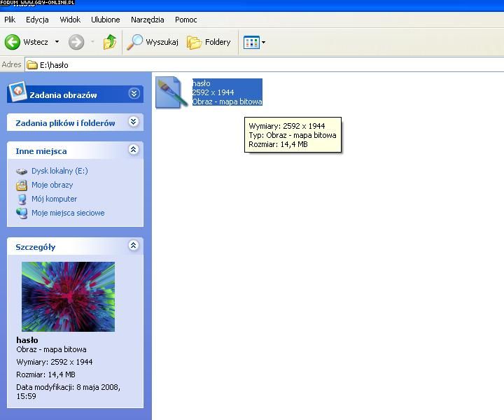Select the hasło bitmap file icon
Screen dimensions: 504x420
click(x=169, y=92)
